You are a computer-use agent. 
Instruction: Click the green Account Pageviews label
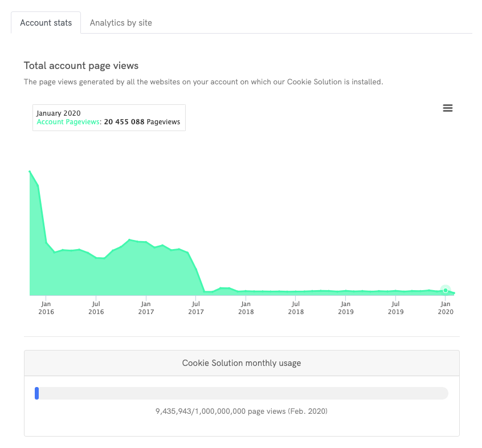tap(68, 121)
